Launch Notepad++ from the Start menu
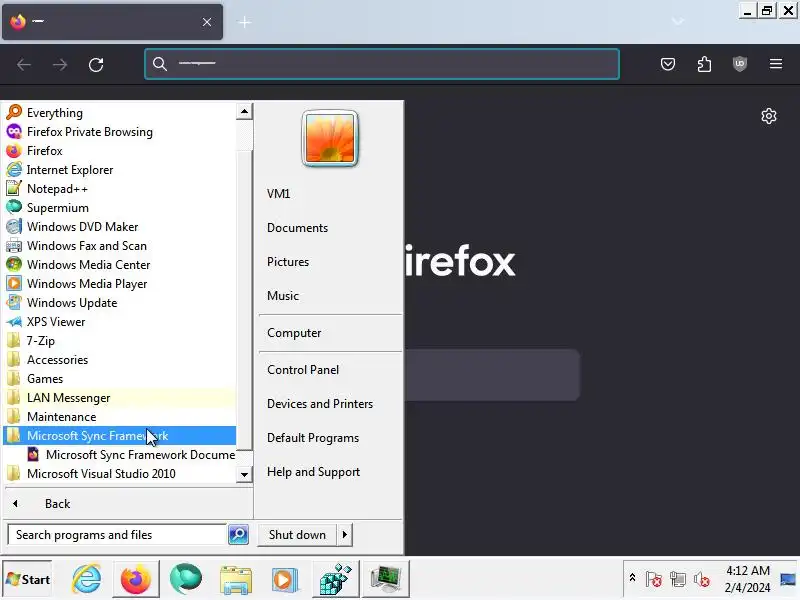Image resolution: width=800 pixels, height=600 pixels. [x=120, y=189]
